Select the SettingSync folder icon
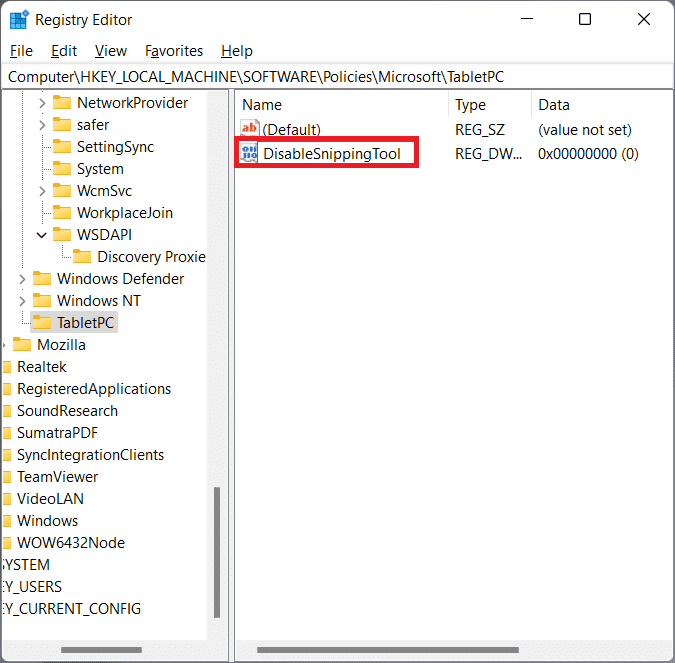 coord(62,146)
